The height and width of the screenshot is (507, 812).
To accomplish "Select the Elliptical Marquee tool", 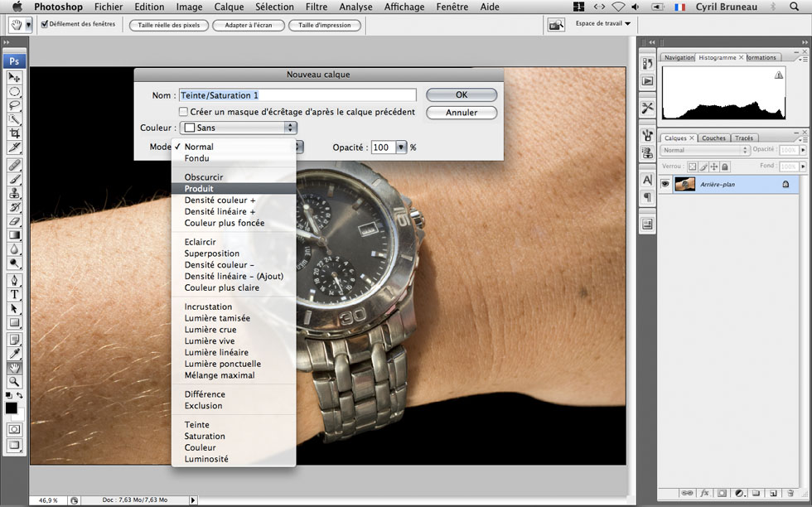I will pos(14,92).
